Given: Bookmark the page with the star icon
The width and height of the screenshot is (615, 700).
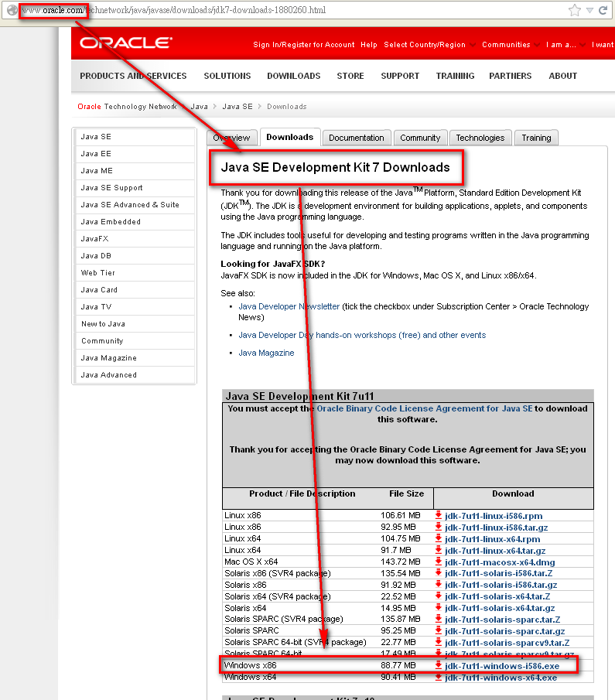Looking at the screenshot, I should (x=574, y=10).
